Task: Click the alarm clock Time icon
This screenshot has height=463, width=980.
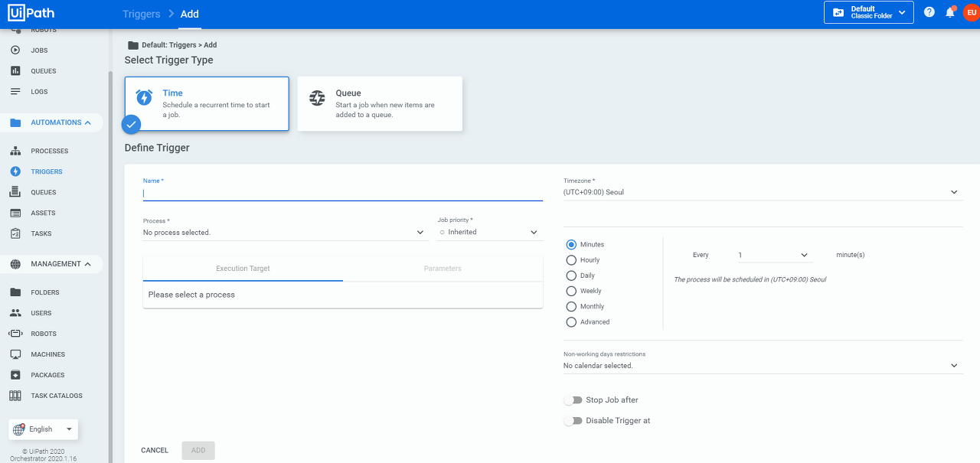Action: point(144,98)
